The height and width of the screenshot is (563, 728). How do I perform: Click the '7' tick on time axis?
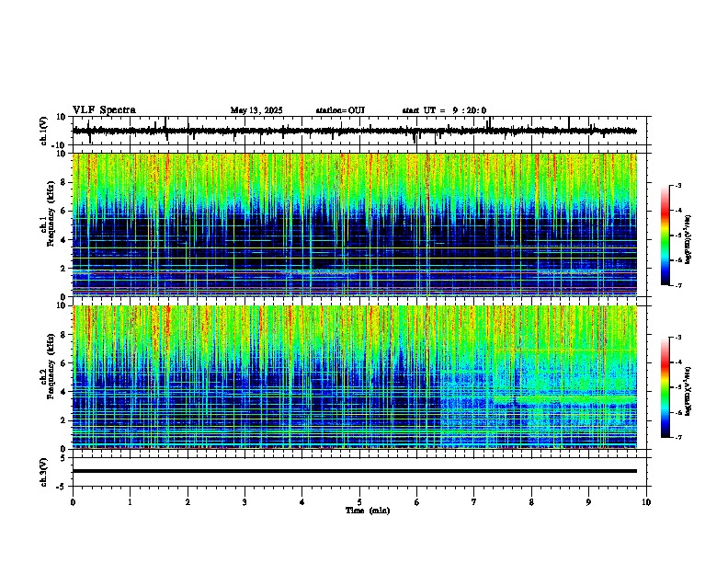474,502
